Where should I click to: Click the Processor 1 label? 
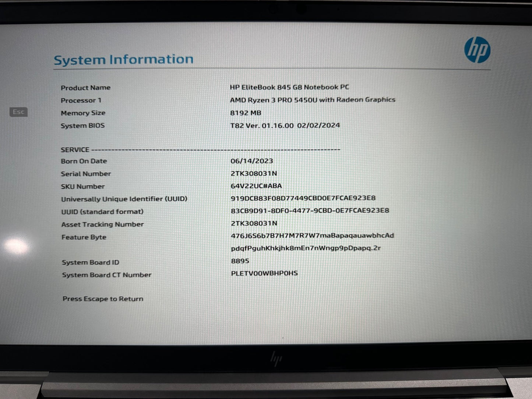pyautogui.click(x=81, y=100)
